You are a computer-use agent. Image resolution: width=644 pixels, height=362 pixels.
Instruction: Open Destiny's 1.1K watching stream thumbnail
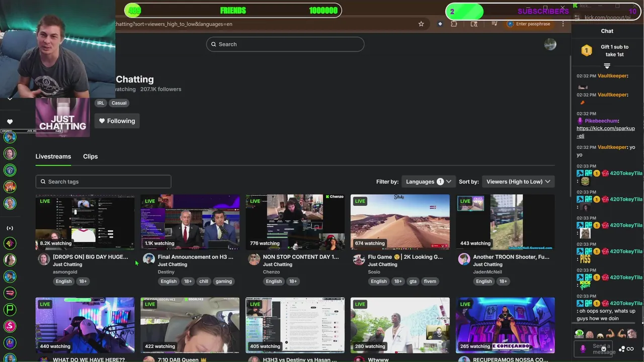click(x=190, y=222)
